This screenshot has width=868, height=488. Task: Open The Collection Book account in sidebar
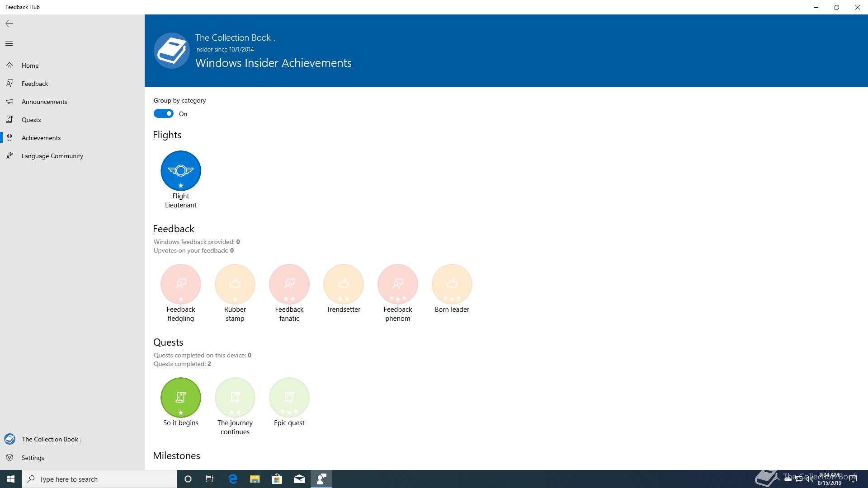72,439
